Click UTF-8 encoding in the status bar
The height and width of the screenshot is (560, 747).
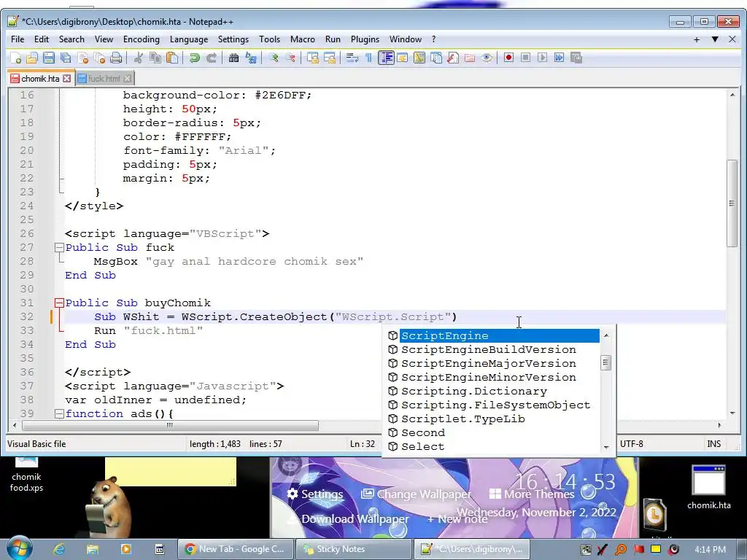click(x=631, y=444)
